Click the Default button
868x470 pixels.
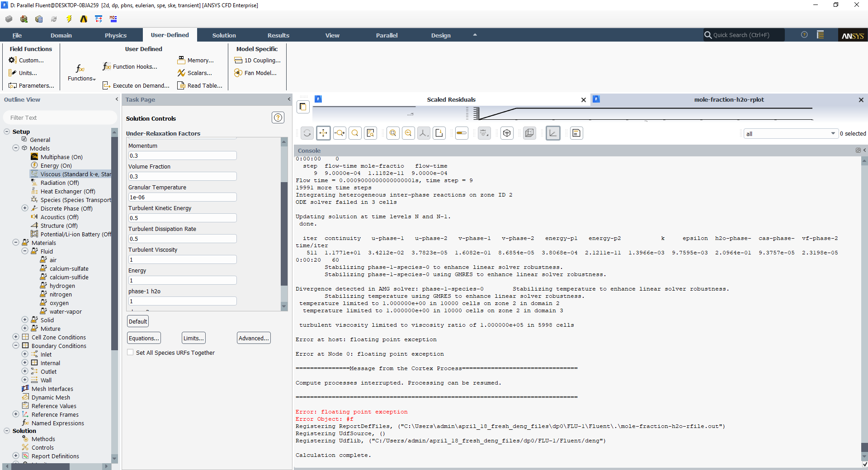pyautogui.click(x=138, y=321)
